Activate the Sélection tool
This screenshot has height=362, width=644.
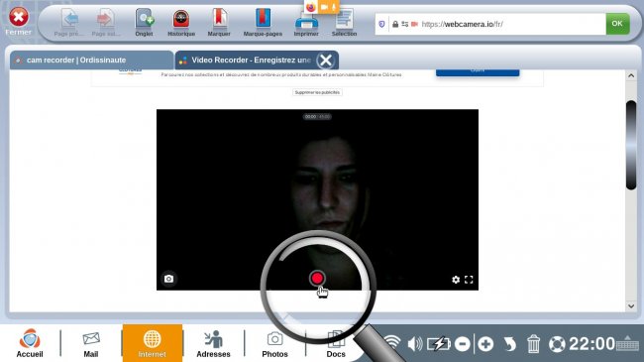344,23
